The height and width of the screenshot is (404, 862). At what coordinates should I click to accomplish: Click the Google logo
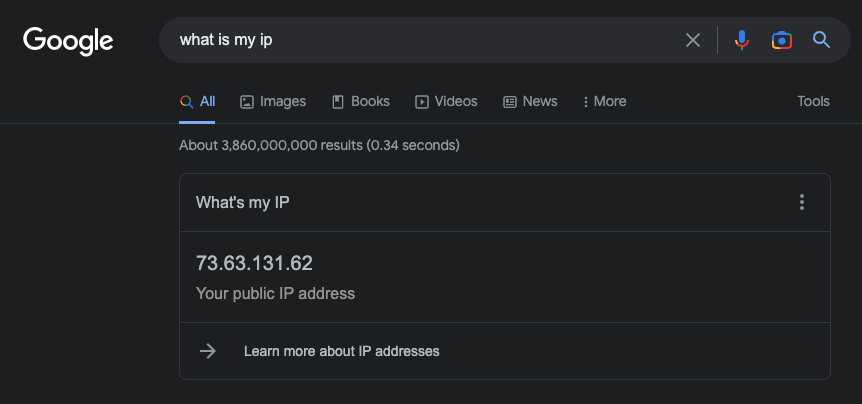point(68,41)
